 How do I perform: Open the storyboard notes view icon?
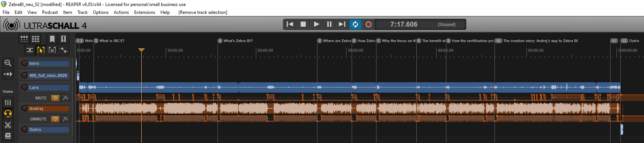(x=8, y=136)
